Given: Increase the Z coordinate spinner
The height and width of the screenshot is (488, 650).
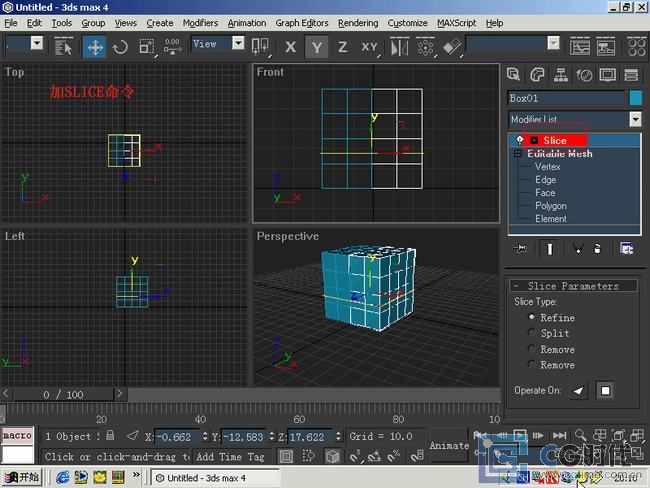Looking at the screenshot, I should [x=338, y=433].
